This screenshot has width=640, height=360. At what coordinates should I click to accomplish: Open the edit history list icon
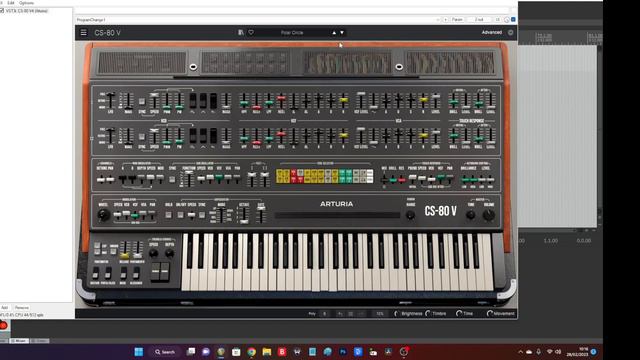coord(351,313)
